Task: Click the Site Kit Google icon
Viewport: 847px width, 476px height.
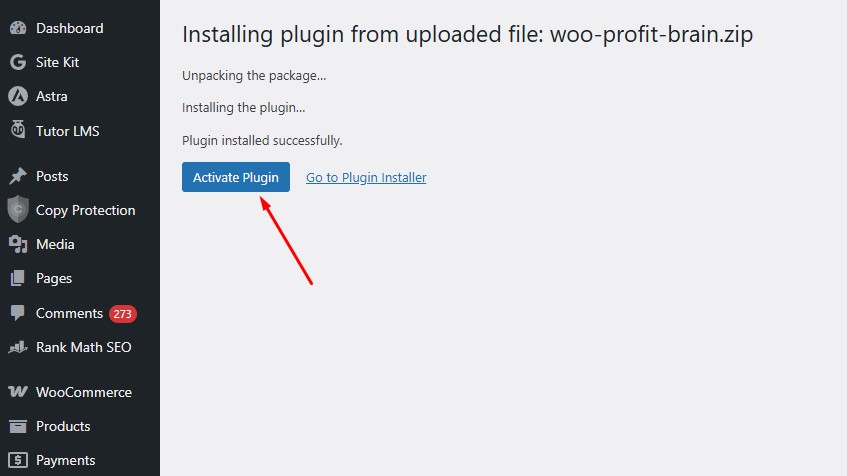Action: tap(17, 62)
